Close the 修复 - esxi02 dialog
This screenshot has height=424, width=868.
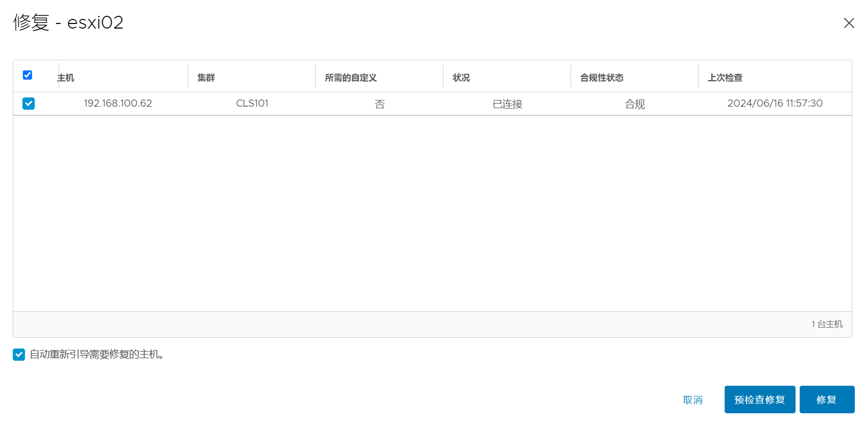coord(849,23)
